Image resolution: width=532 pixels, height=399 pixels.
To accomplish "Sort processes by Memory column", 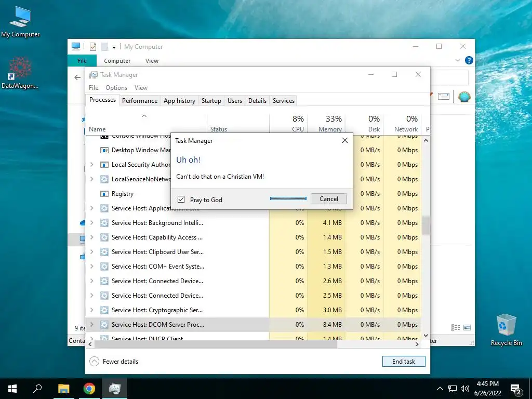I will pyautogui.click(x=326, y=124).
